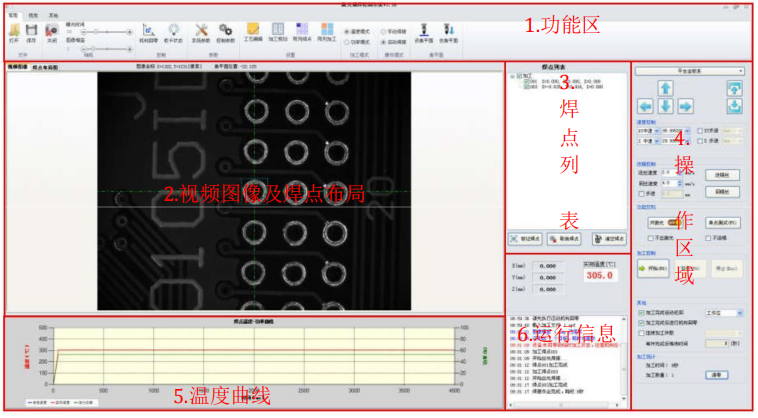Switch to the 焊点布局图 tab
This screenshot has width=758, height=418.
pyautogui.click(x=46, y=67)
